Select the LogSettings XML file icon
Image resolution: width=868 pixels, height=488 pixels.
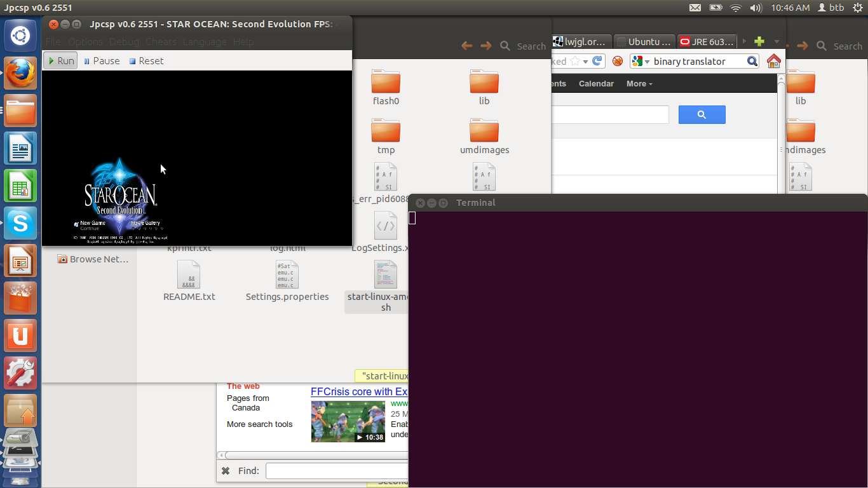tap(386, 226)
